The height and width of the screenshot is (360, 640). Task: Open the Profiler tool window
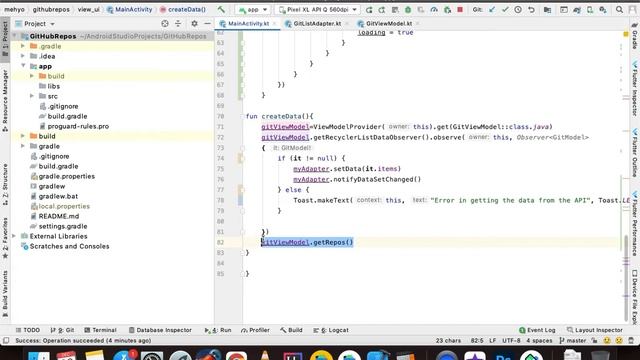click(255, 330)
